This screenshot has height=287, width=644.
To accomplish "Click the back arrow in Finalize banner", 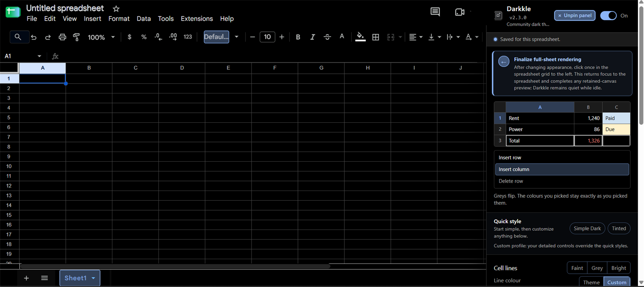I will point(504,62).
